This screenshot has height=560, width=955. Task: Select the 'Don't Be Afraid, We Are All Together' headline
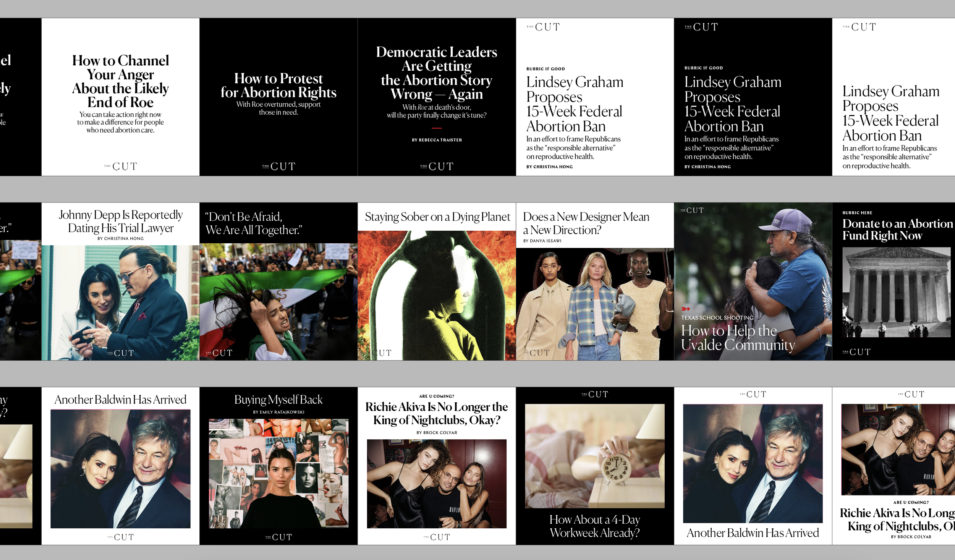[254, 223]
